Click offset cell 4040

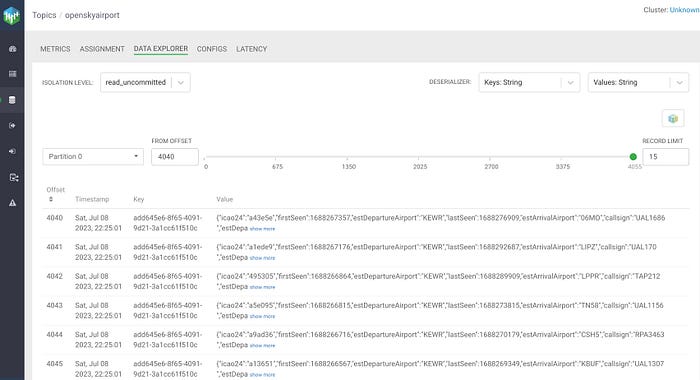[54, 218]
